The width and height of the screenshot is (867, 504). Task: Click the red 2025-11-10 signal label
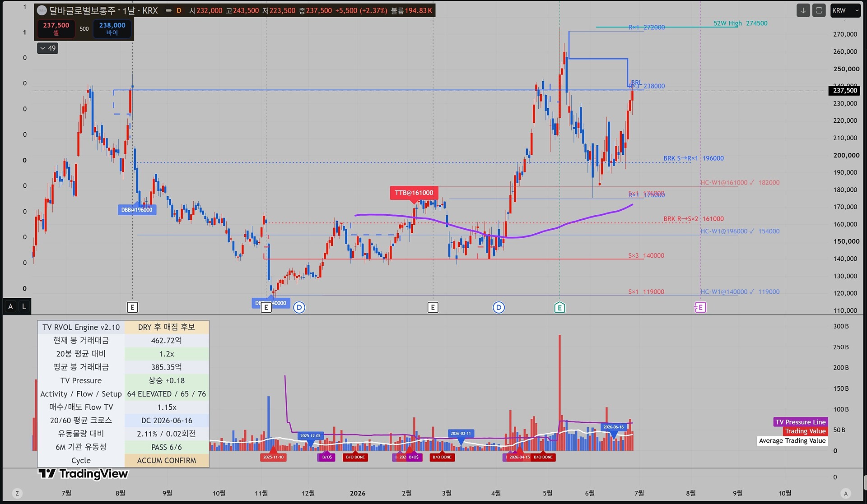pos(273,457)
